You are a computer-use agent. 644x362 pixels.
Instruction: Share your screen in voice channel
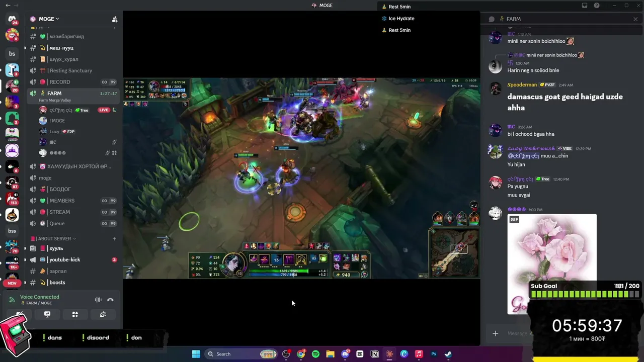(x=47, y=314)
